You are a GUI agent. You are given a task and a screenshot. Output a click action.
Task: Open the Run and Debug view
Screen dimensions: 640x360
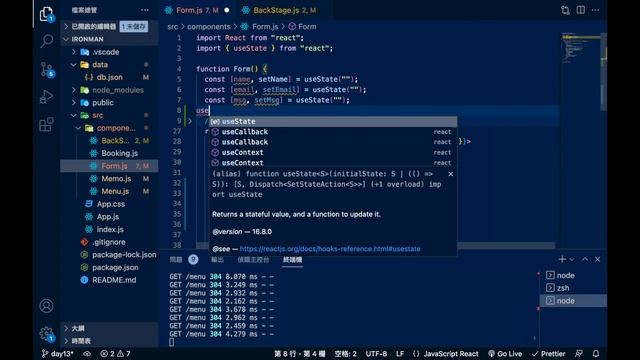click(47, 97)
